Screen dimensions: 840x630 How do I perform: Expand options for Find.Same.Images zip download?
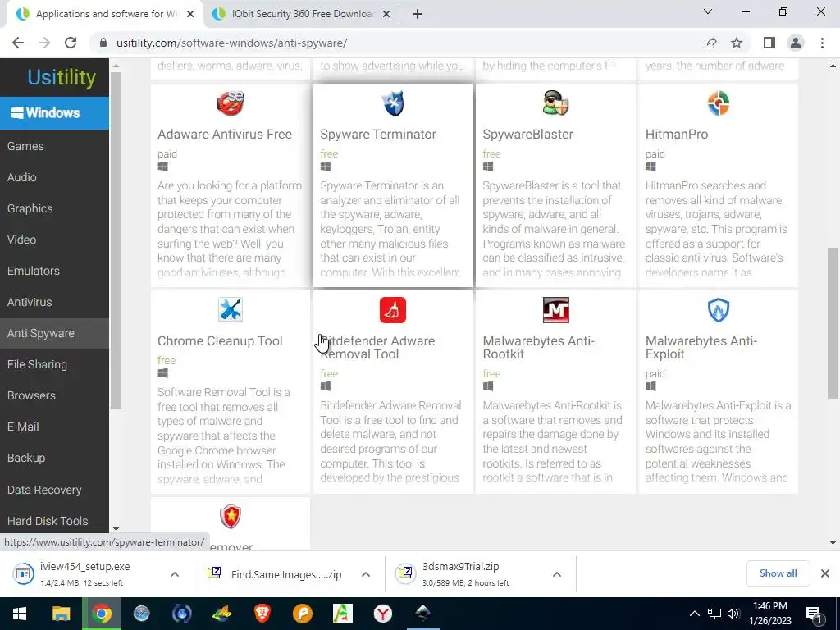tap(366, 574)
